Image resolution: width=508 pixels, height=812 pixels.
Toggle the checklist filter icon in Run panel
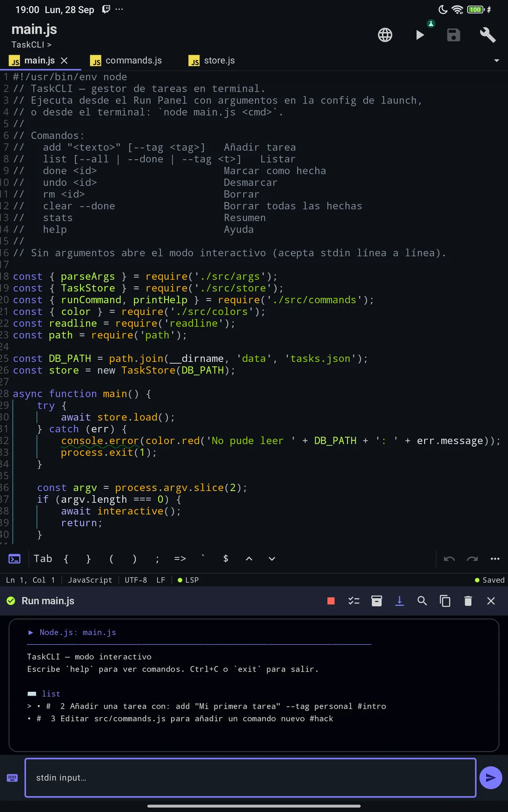[354, 601]
